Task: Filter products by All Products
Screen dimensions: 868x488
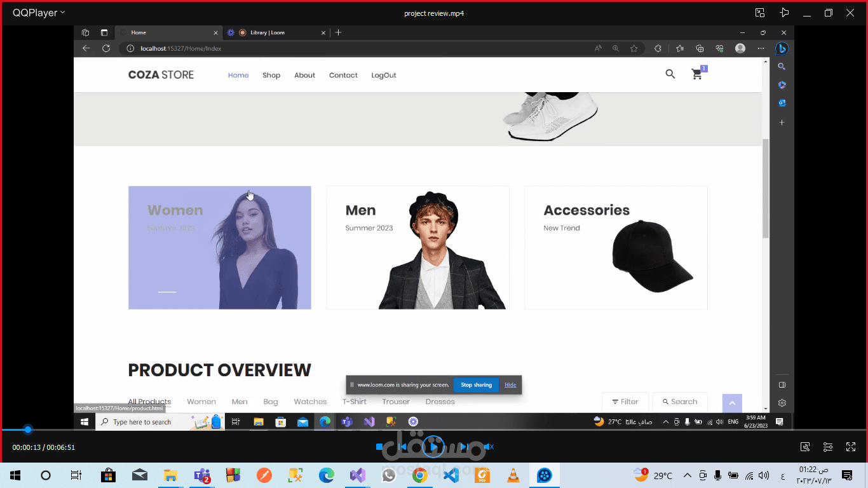Action: point(149,402)
